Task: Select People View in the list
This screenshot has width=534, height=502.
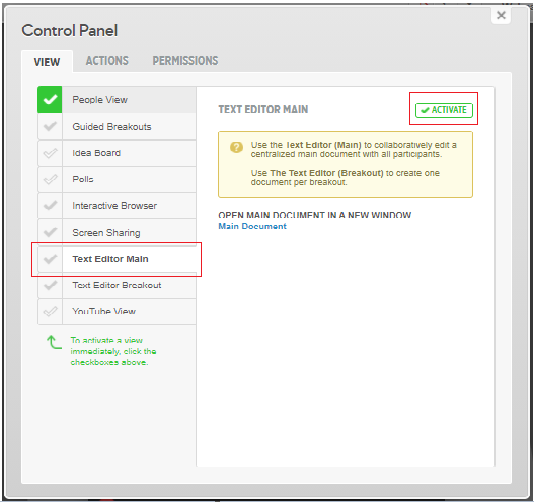Action: click(129, 99)
